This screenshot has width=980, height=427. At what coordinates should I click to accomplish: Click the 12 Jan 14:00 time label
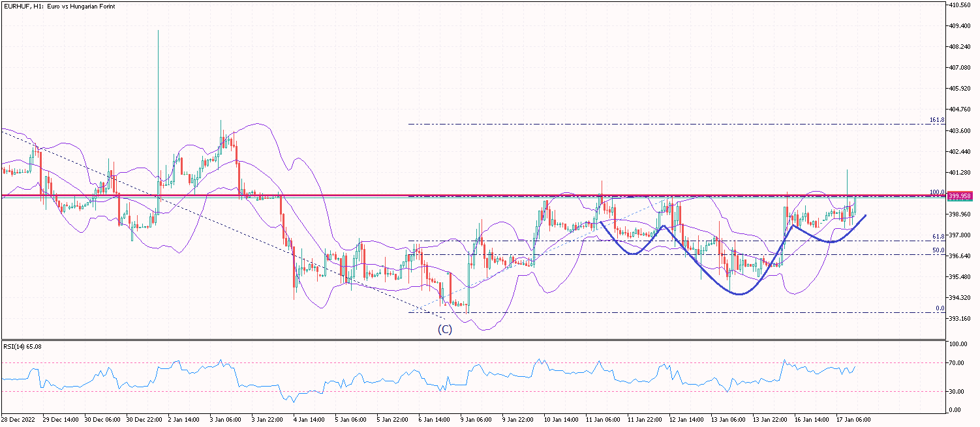pos(686,420)
